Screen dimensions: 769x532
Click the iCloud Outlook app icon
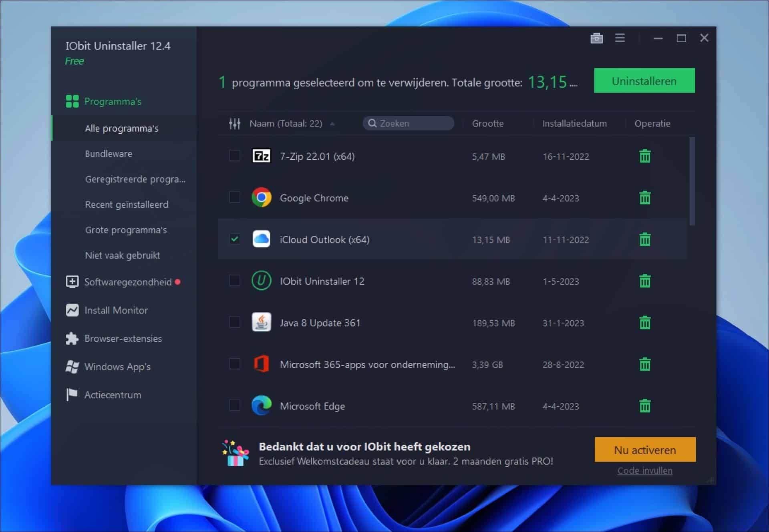click(262, 239)
